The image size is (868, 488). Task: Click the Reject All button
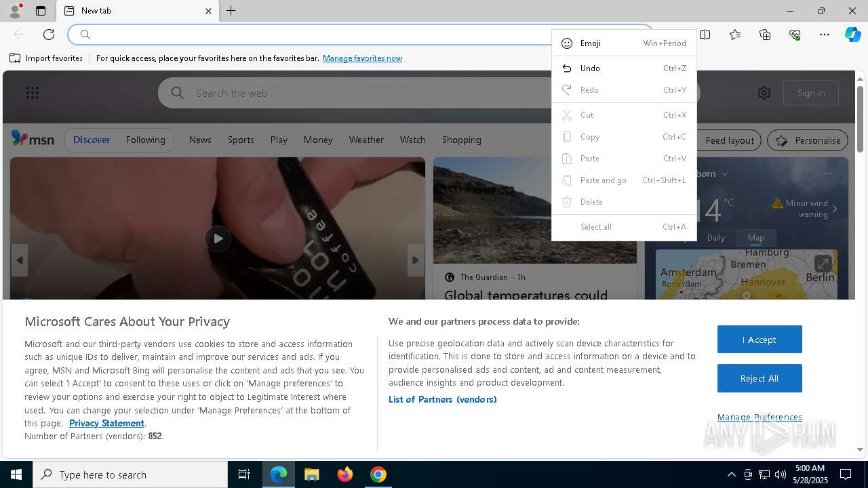(x=759, y=378)
